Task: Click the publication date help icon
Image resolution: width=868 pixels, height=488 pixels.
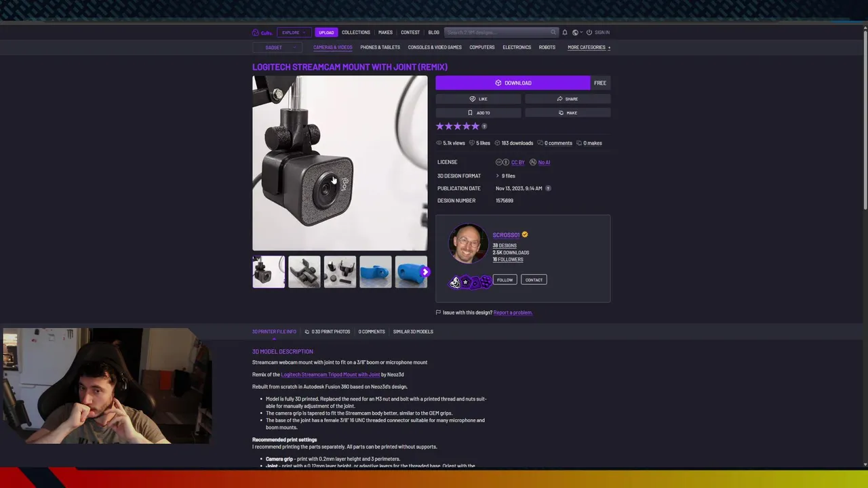Action: click(x=548, y=188)
